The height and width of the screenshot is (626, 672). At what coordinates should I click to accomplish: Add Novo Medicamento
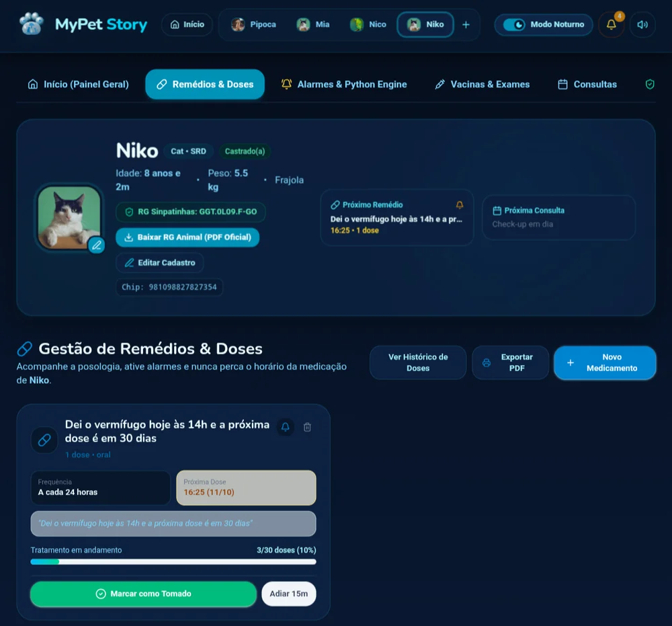click(605, 362)
